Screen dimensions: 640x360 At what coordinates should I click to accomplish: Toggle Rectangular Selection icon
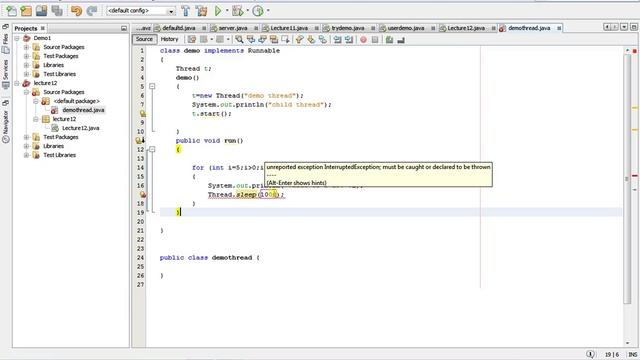[285, 40]
